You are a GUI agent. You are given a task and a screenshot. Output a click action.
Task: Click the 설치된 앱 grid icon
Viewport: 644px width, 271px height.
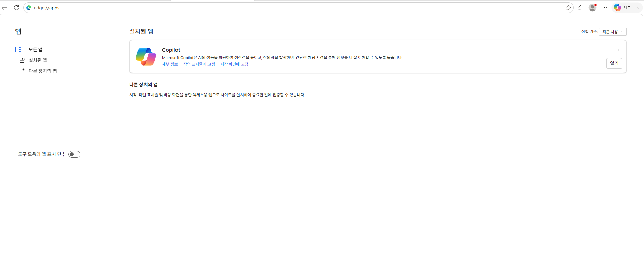22,60
